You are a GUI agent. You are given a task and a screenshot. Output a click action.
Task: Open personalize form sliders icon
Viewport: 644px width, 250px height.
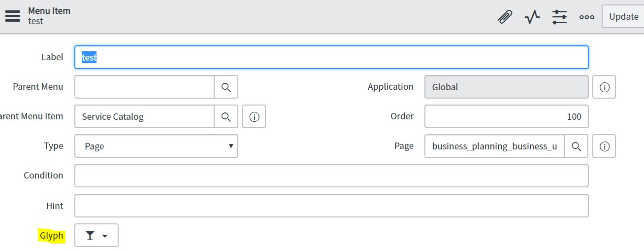pyautogui.click(x=559, y=17)
